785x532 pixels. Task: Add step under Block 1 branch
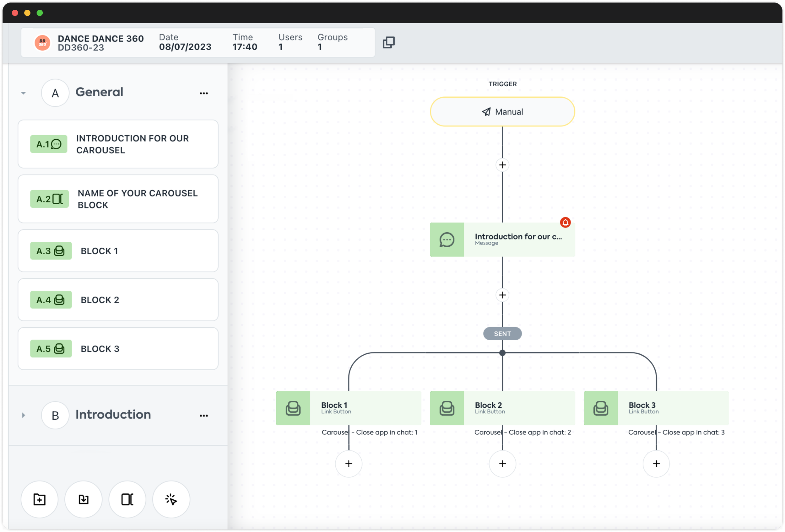pos(349,464)
